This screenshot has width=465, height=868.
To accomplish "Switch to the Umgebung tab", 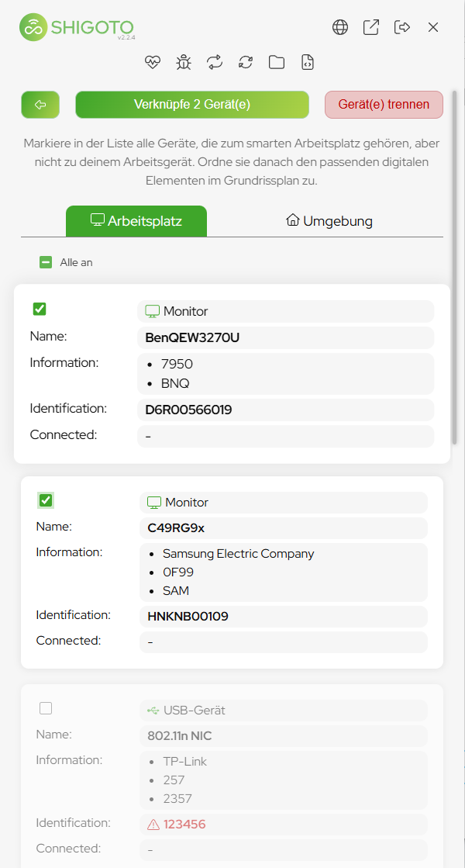I will 329,221.
